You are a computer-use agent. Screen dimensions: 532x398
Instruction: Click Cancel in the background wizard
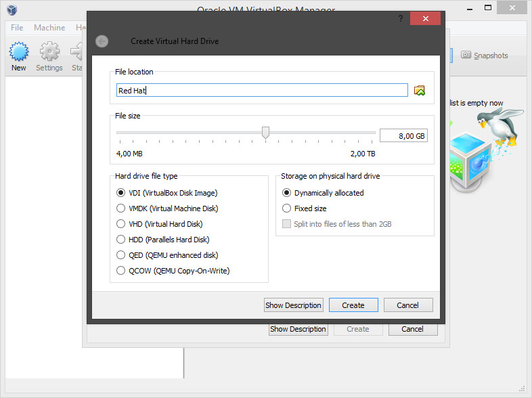(x=413, y=329)
